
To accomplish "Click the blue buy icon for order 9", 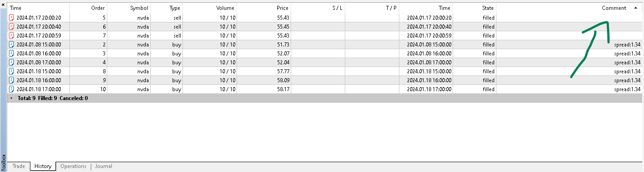I will 12,80.
